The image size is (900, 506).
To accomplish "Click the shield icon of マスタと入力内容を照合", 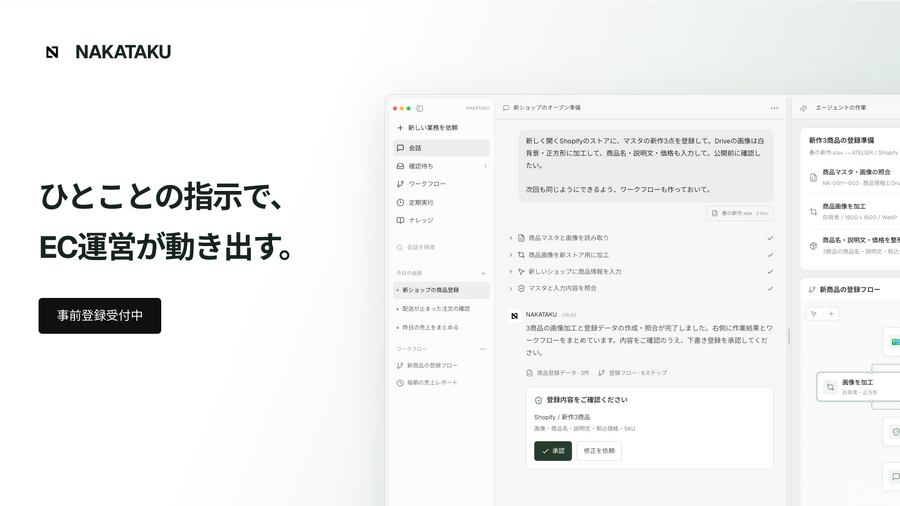I will [x=521, y=289].
